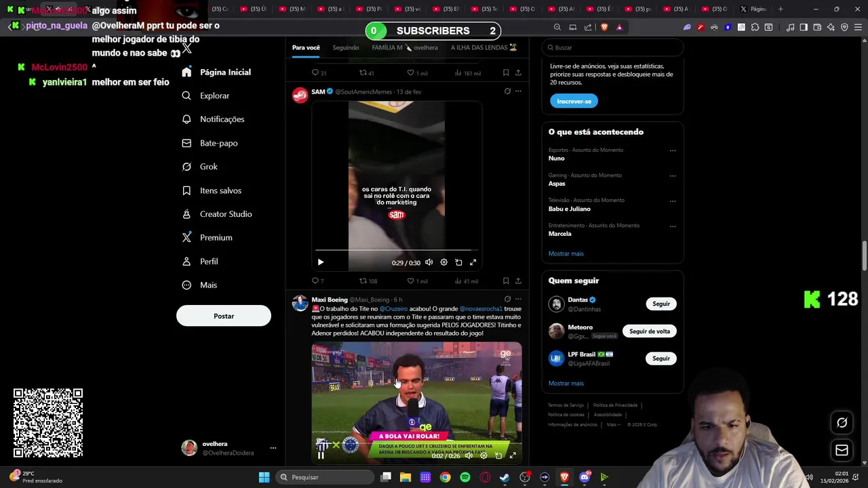The width and height of the screenshot is (868, 488).
Task: Open options for the Marcela trend
Action: 673,226
